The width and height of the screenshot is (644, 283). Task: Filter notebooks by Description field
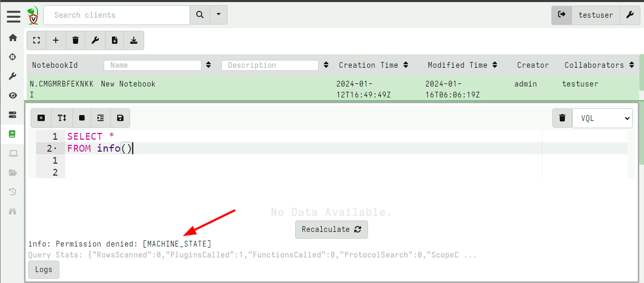(270, 65)
